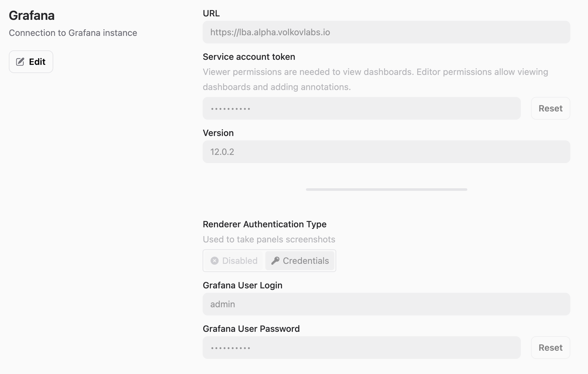Click the 'URL' label

tap(211, 13)
